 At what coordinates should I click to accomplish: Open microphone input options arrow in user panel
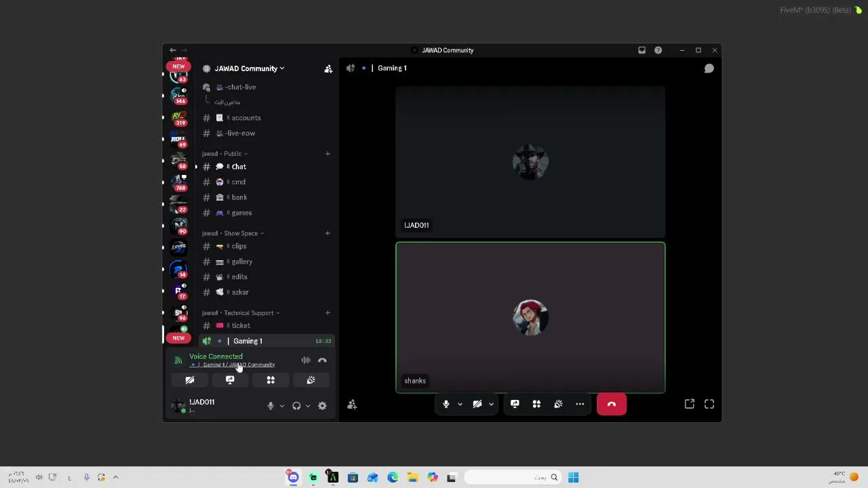[x=282, y=406]
